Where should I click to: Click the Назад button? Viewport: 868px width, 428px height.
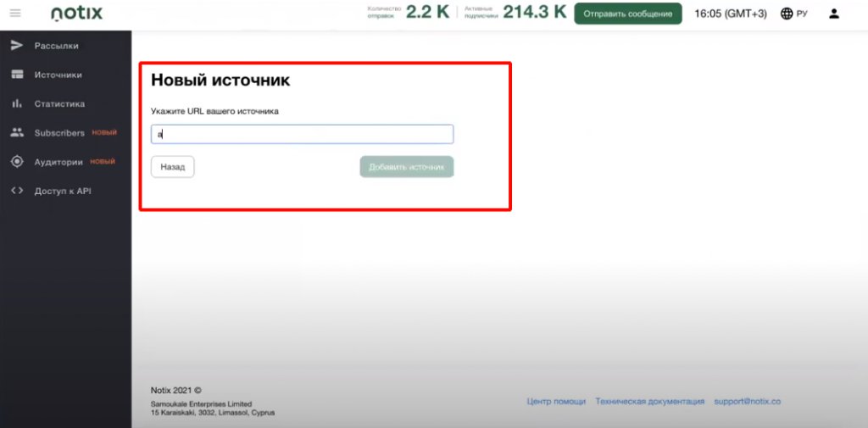(x=173, y=167)
